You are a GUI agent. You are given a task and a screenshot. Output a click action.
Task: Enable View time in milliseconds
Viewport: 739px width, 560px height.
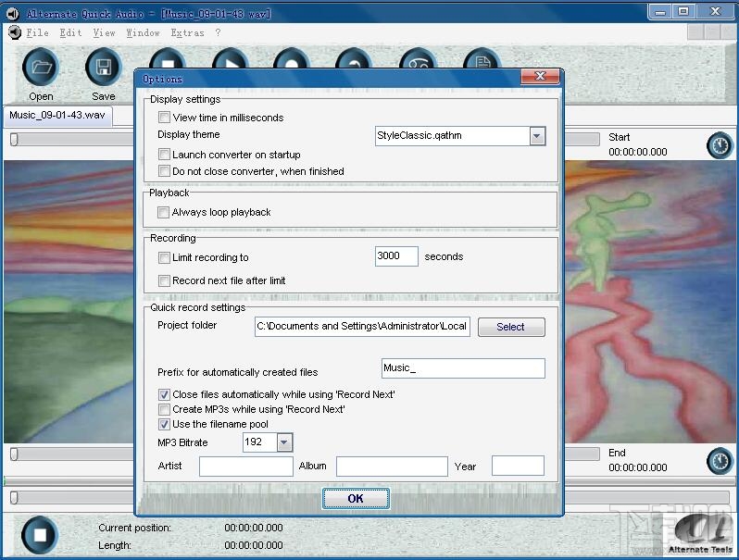[164, 118]
